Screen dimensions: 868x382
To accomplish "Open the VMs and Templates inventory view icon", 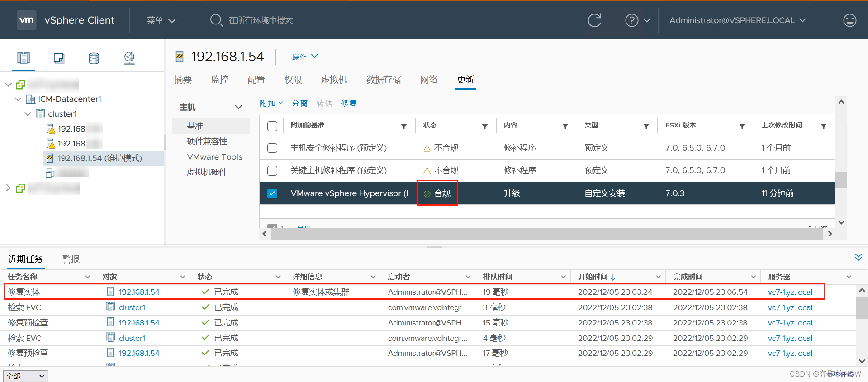I will coord(59,58).
